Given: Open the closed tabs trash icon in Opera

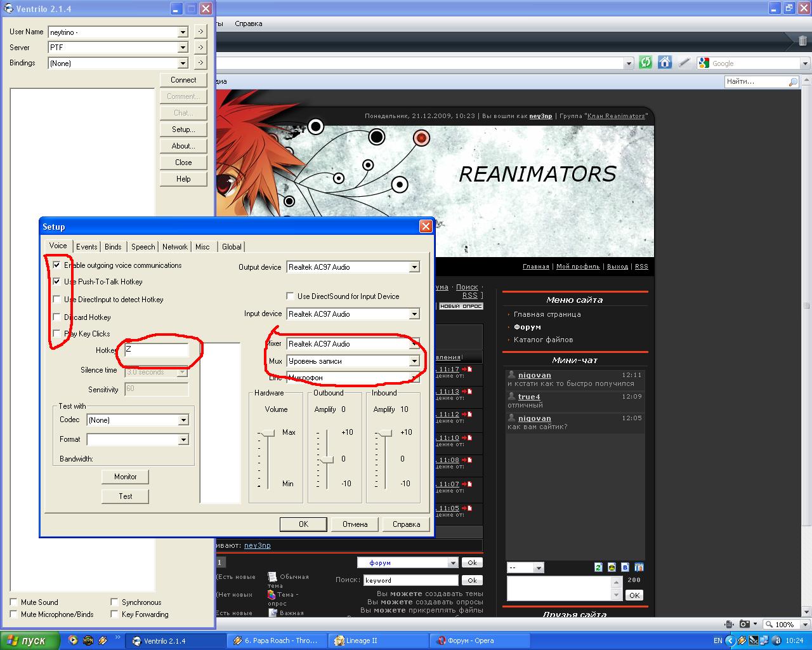Looking at the screenshot, I should (802, 41).
